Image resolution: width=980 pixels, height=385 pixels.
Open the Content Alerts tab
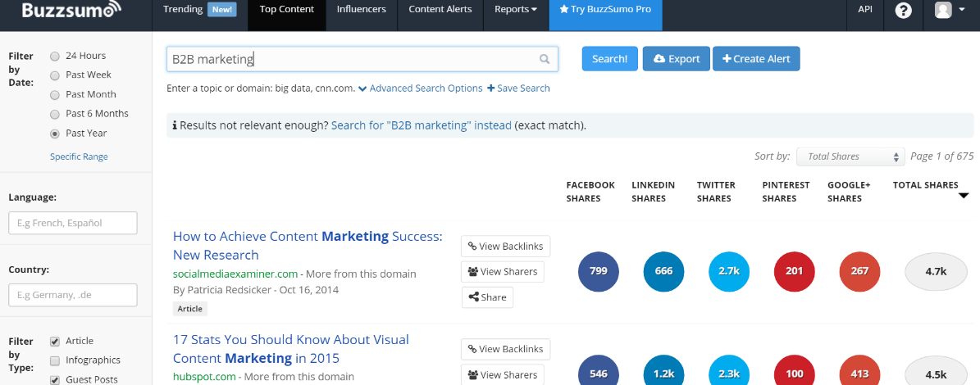440,9
